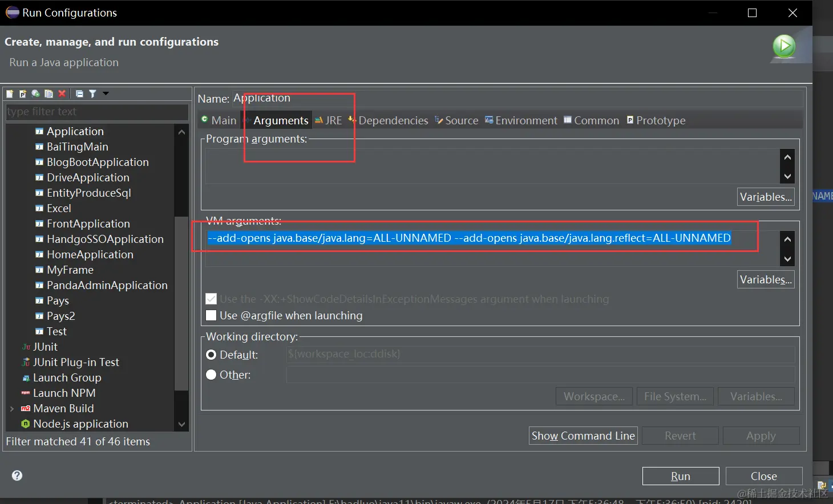This screenshot has height=504, width=833.
Task: Select PandaAdminApplication configuration
Action: click(x=107, y=285)
